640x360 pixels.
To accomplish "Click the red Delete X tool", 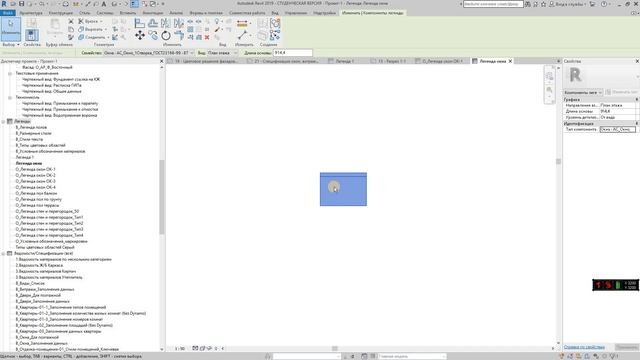I will 207,37.
